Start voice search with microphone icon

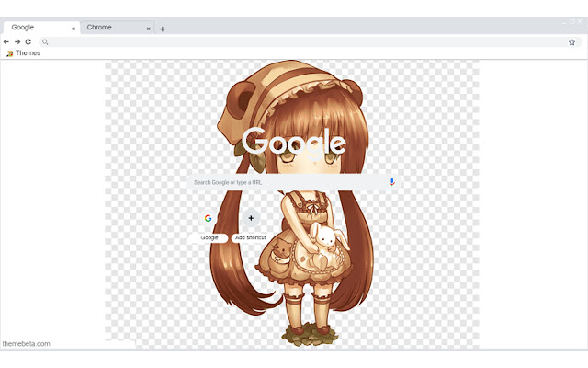(392, 182)
